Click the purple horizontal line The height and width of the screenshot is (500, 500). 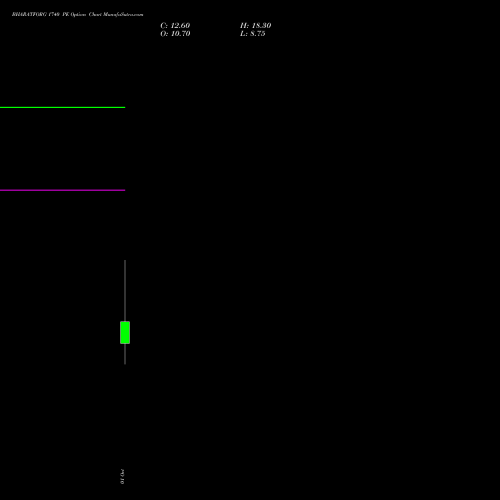(x=62, y=190)
